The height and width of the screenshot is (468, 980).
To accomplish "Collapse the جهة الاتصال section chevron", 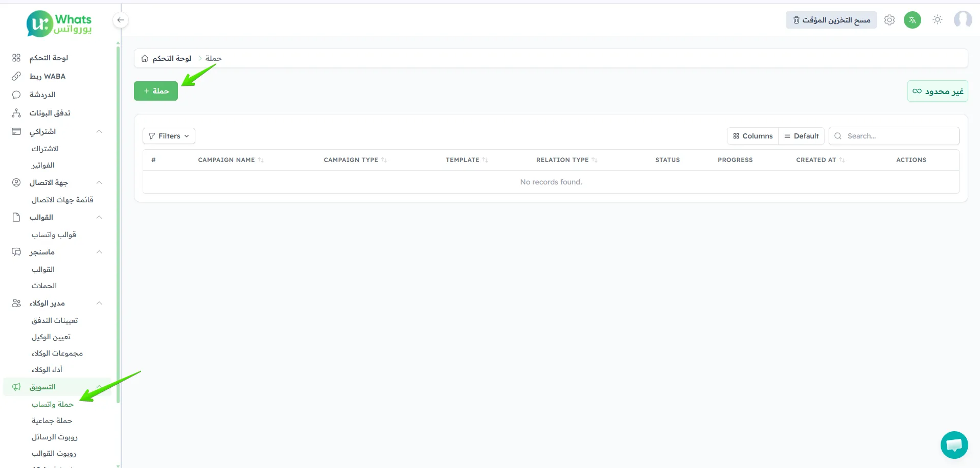I will 99,182.
